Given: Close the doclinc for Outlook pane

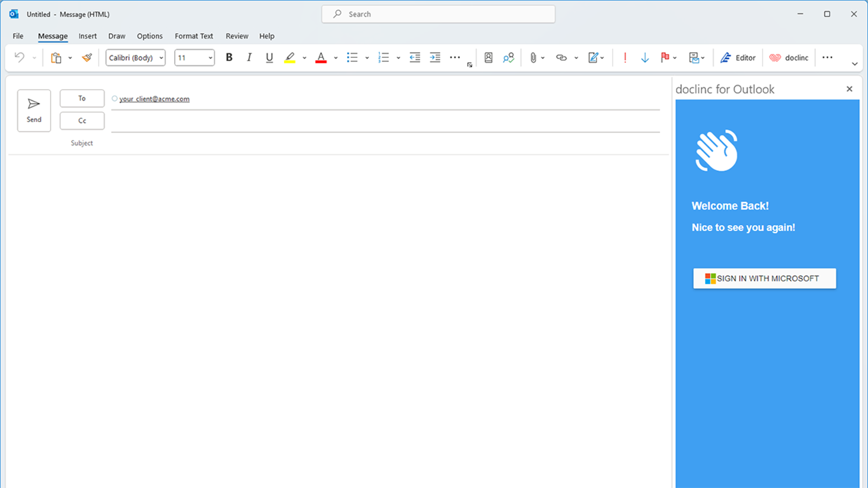Looking at the screenshot, I should 850,89.
